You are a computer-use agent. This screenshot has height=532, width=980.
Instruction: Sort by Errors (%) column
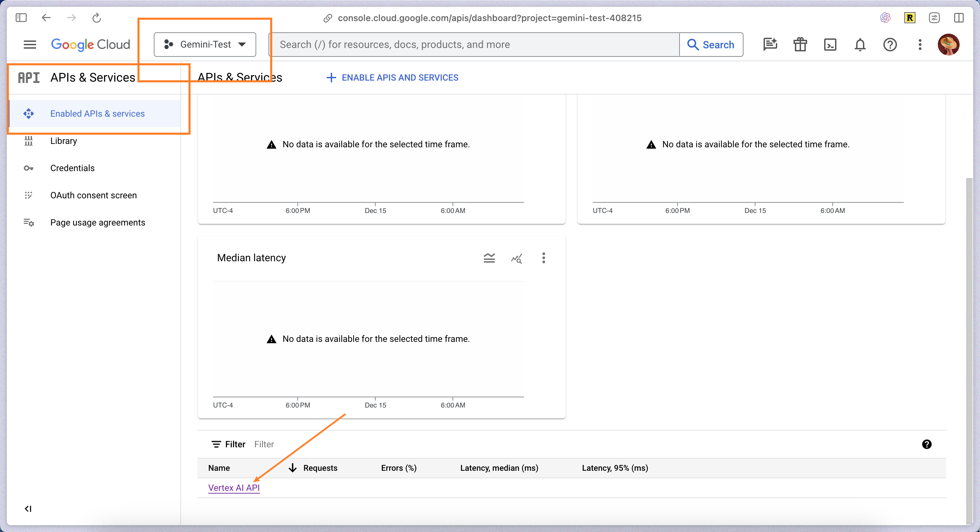(399, 468)
